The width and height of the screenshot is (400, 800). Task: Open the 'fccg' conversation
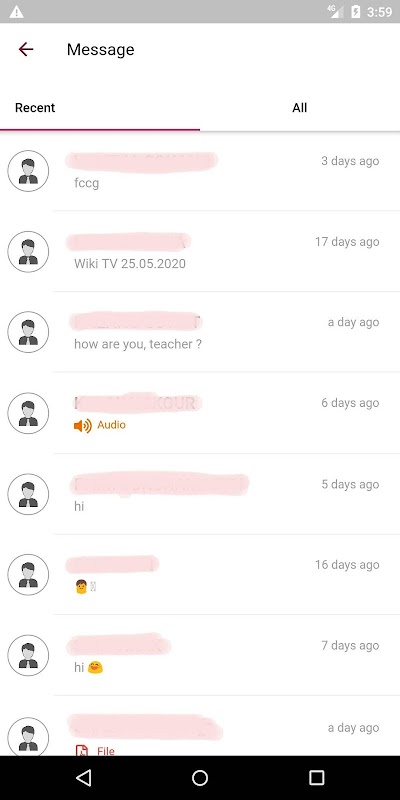click(200, 171)
